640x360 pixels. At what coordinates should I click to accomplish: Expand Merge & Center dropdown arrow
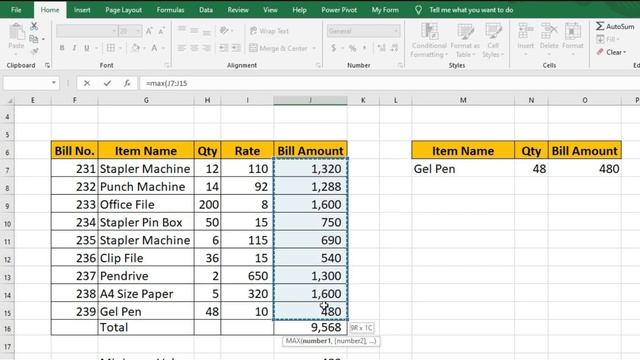(x=314, y=48)
